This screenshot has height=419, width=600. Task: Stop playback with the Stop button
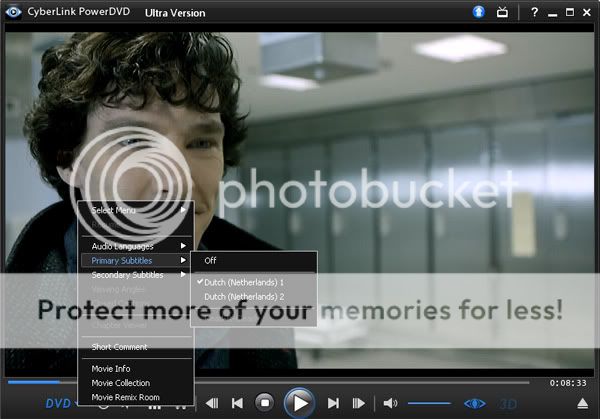coord(264,403)
